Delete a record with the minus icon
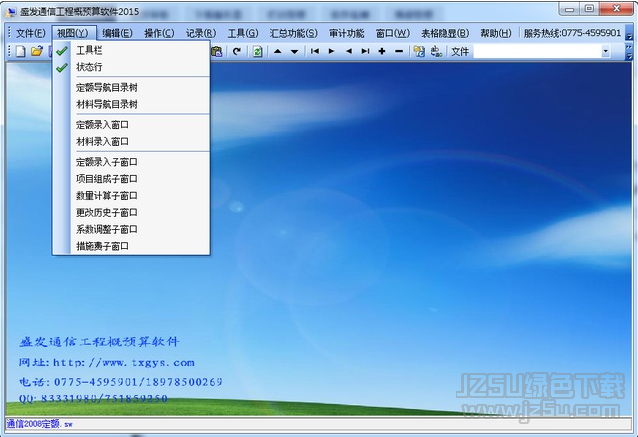The image size is (638, 437). pos(399,51)
